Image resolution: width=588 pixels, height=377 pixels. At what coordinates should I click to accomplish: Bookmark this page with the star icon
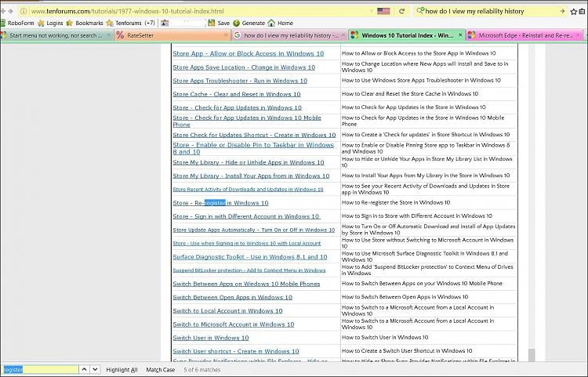573,12
